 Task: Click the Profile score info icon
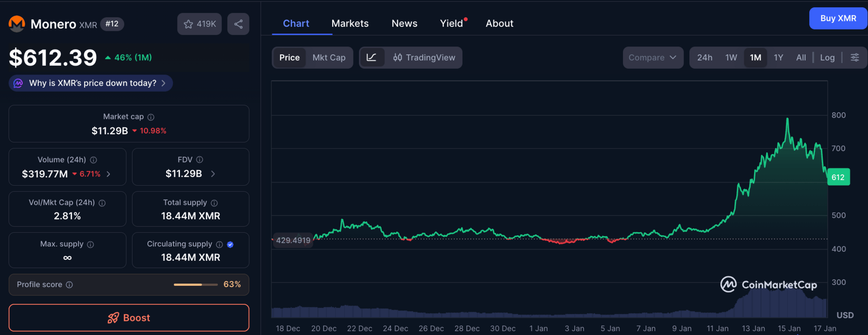click(70, 285)
